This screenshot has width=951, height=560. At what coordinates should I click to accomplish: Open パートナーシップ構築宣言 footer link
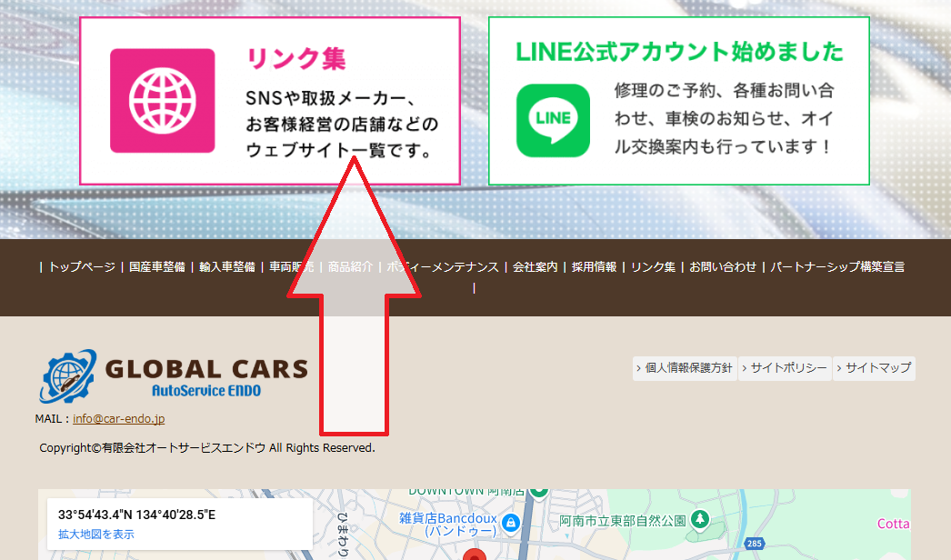click(837, 267)
